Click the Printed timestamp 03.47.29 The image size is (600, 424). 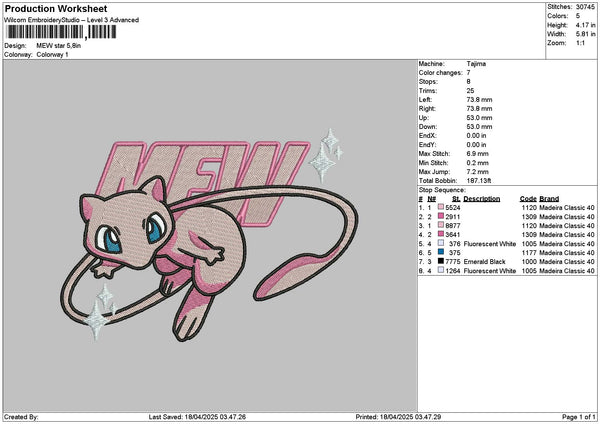(427, 417)
